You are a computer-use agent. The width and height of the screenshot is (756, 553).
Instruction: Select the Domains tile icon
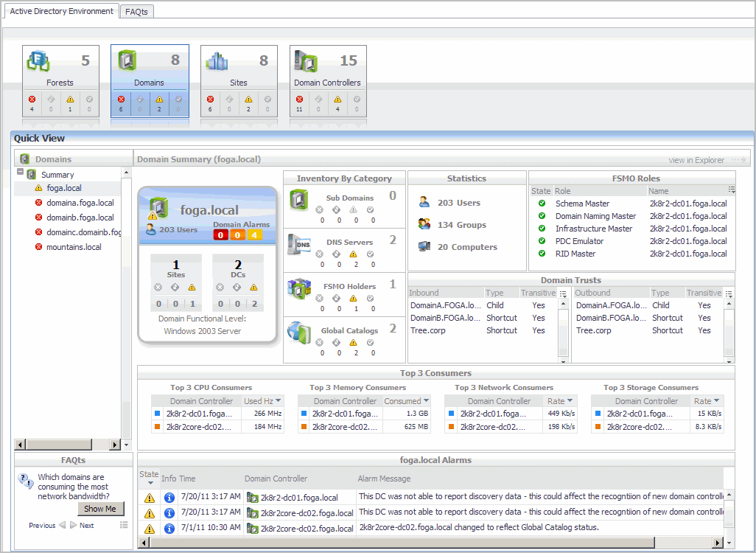pos(127,60)
